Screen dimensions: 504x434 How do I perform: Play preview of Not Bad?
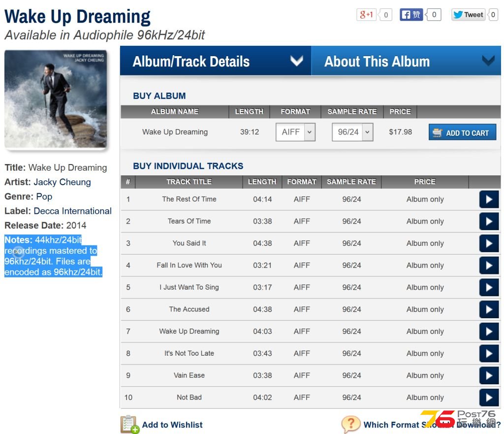(x=489, y=398)
